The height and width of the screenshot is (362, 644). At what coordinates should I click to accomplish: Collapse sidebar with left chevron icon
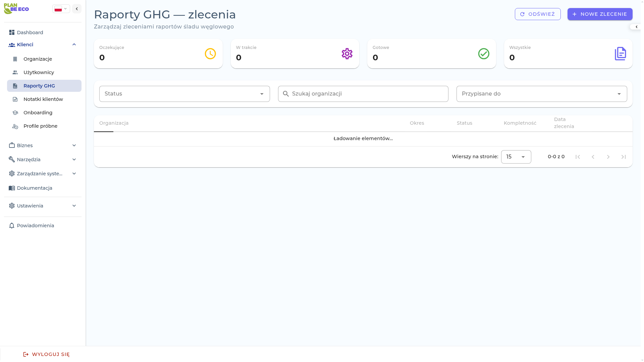77,9
